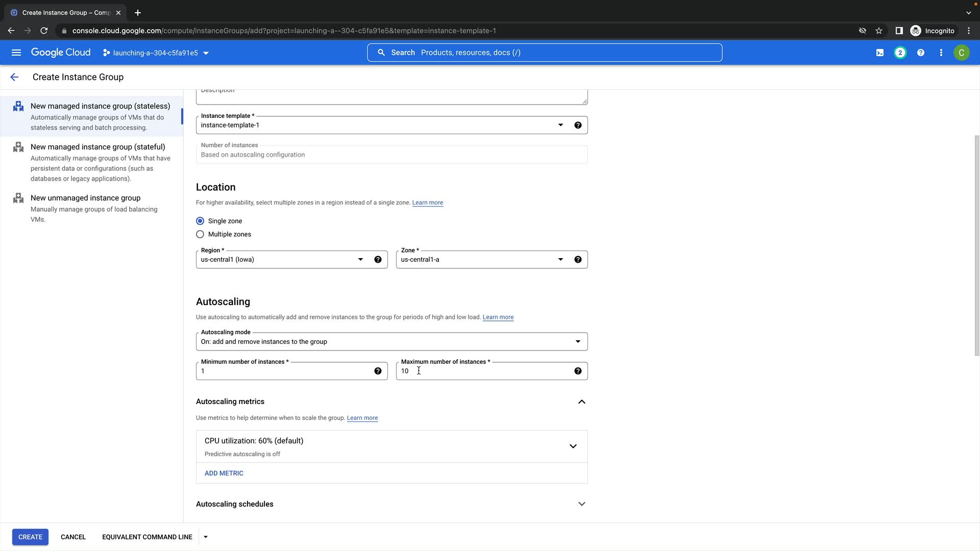Open the Autoscaling mode dropdown
This screenshot has width=980, height=551.
tap(391, 342)
